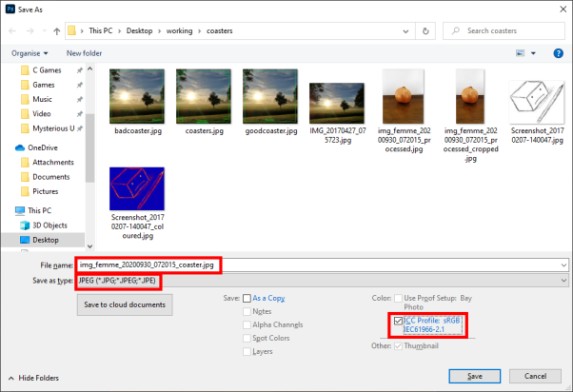Uncheck ICC Profile sRGB checkbox
This screenshot has height=392, width=573.
[x=398, y=321]
